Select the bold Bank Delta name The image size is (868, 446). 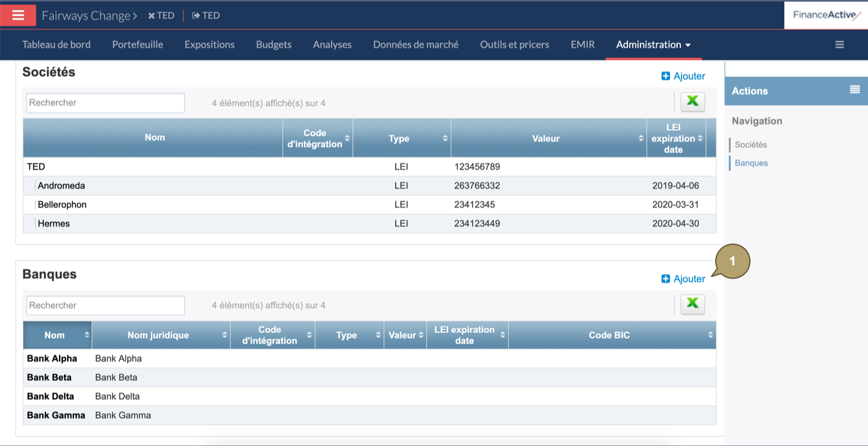coord(50,397)
